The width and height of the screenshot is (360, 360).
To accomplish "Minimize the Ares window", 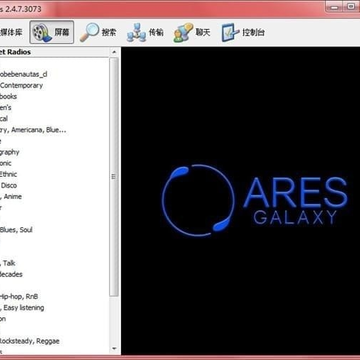I will (335, 6).
